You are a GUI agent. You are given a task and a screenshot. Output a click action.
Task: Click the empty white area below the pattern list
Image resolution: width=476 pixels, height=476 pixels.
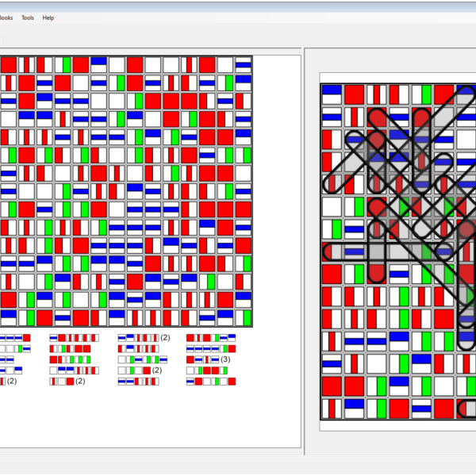point(151,416)
